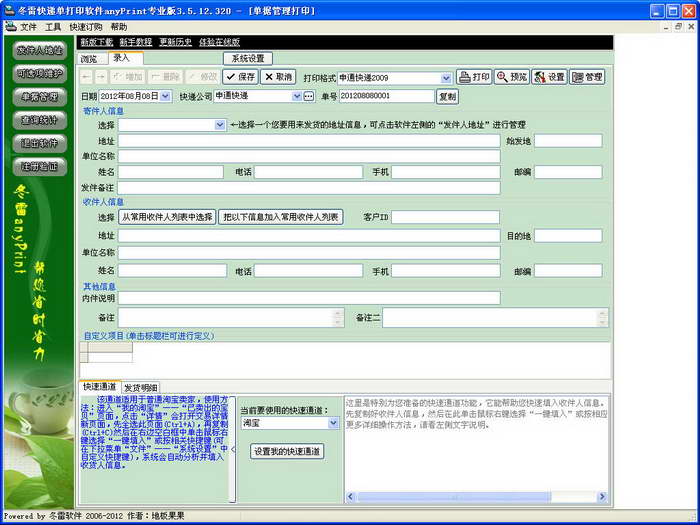This screenshot has width=700, height=525.
Task: Click 注册验证 in the green sidebar
Action: coord(40,166)
